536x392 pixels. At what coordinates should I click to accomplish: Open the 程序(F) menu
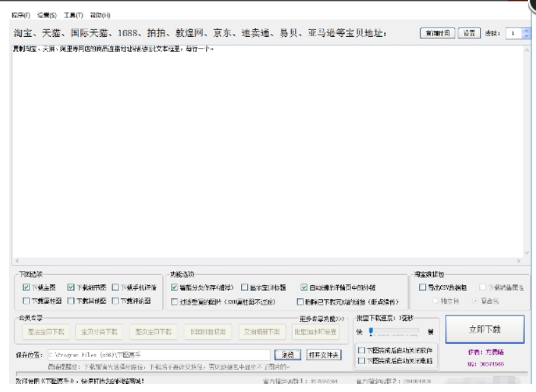point(21,15)
